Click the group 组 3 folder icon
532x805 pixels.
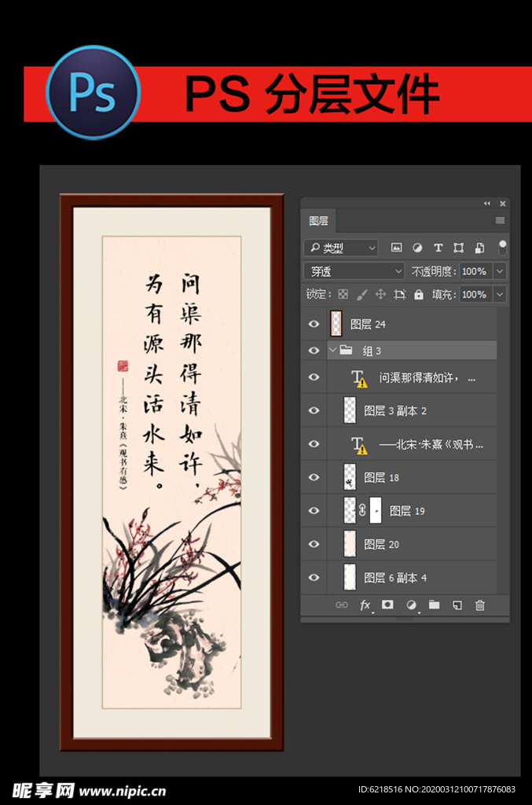point(347,350)
